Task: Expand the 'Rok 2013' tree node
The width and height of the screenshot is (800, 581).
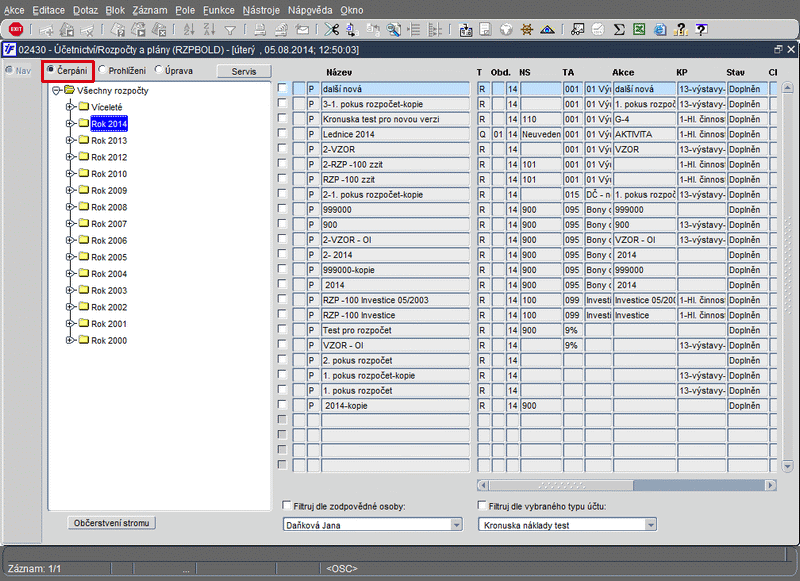Action: 70,140
